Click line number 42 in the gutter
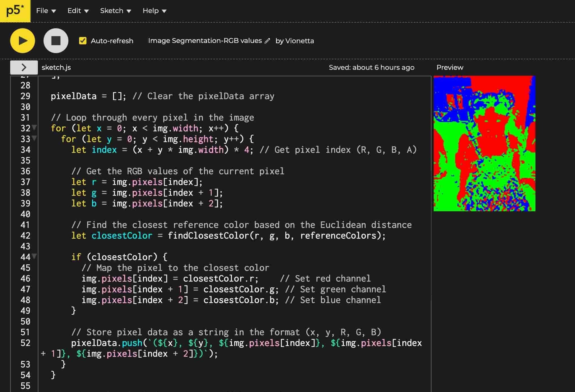Screen dimensions: 575x392 point(25,236)
